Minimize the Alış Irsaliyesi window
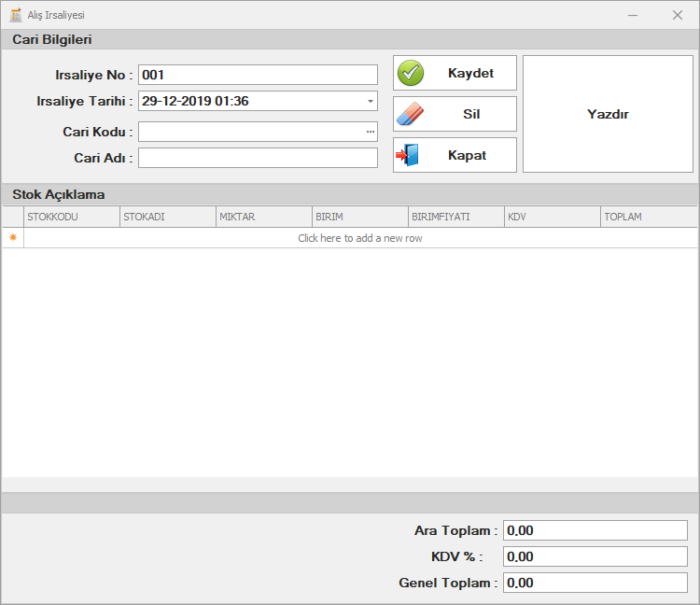The height and width of the screenshot is (605, 700). point(633,15)
